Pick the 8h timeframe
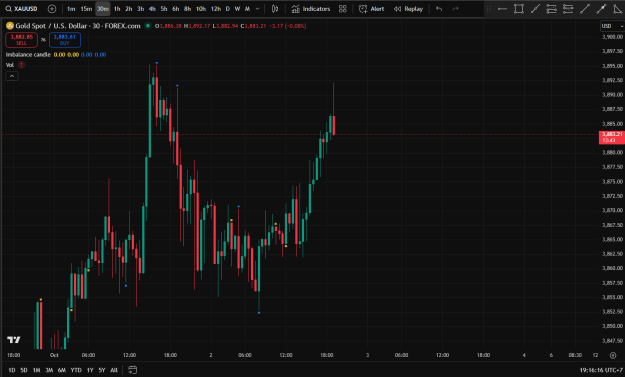This screenshot has width=625, height=377. tap(187, 9)
